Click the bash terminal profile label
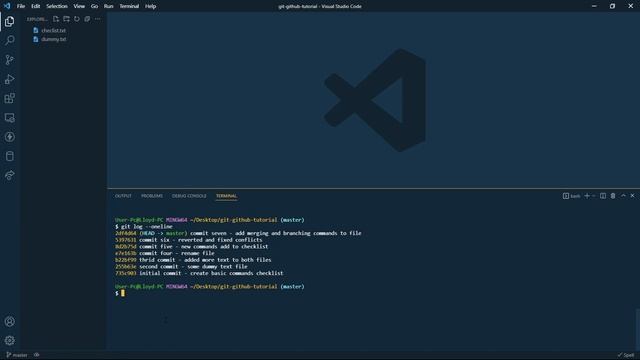This screenshot has width=640, height=360. point(571,196)
